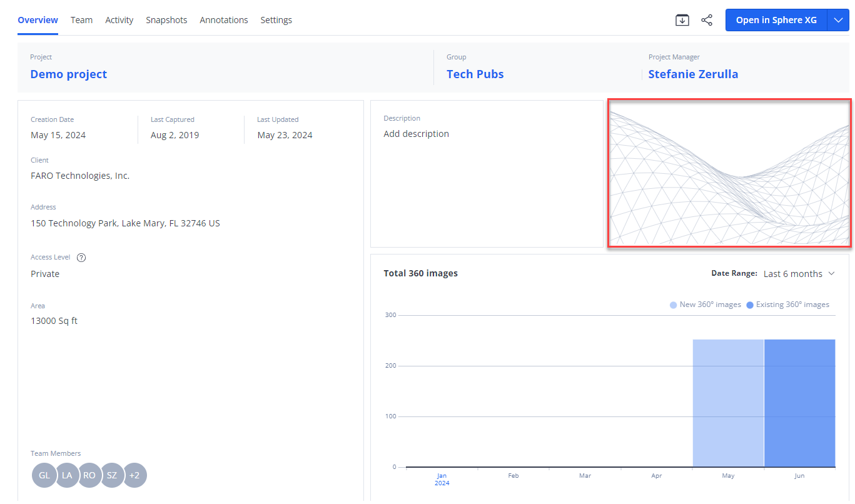Image resolution: width=855 pixels, height=504 pixels.
Task: Click the dark blue June chart bar
Action: point(799,403)
